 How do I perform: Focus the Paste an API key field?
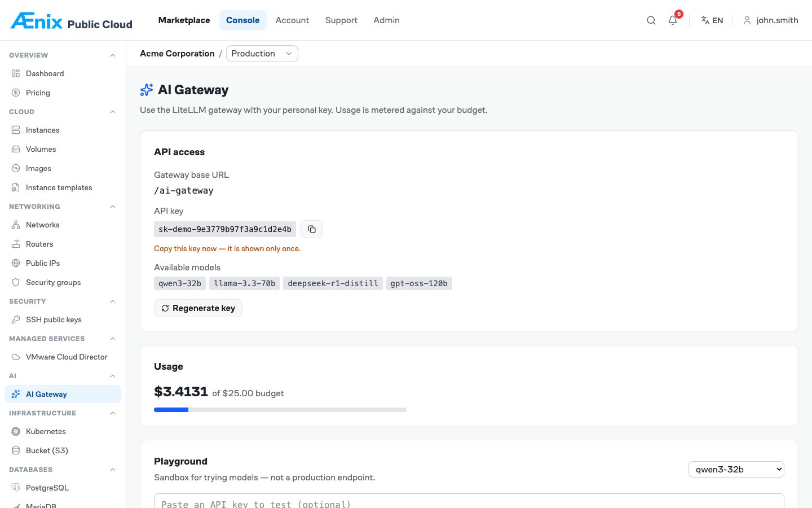point(469,501)
